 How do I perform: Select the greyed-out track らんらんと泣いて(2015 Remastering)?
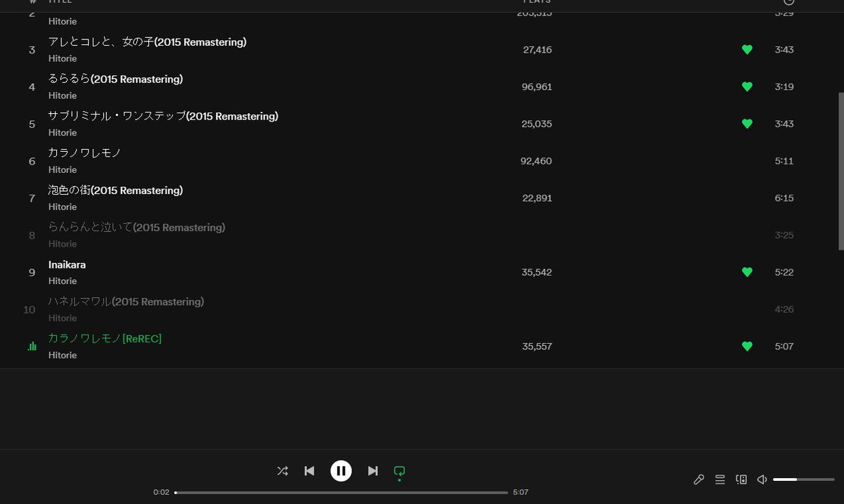(136, 228)
